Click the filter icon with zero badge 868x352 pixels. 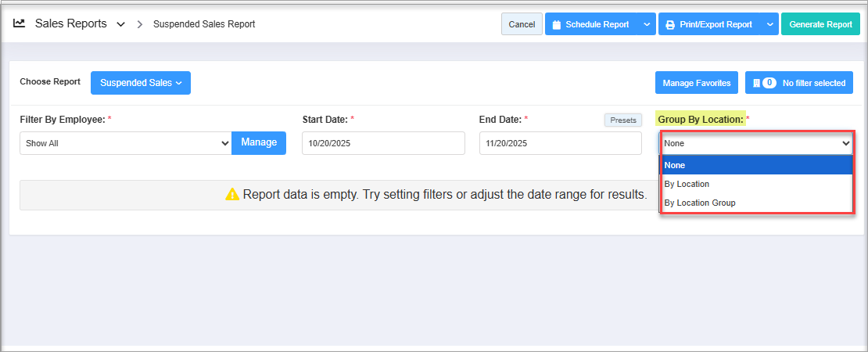pos(756,83)
